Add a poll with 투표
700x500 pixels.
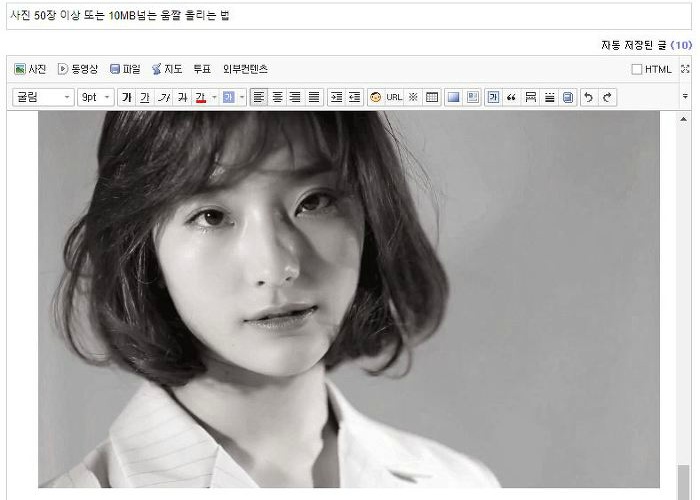[x=202, y=69]
